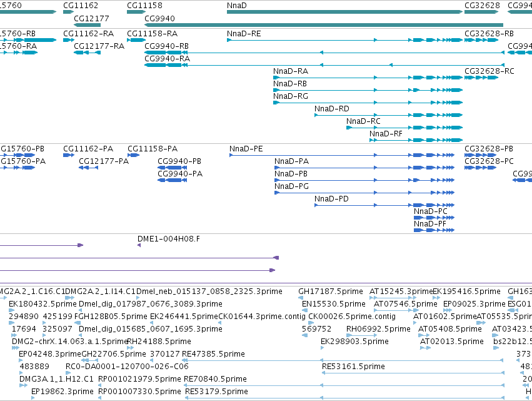Select EST RE53179.5prime

tap(344, 398)
